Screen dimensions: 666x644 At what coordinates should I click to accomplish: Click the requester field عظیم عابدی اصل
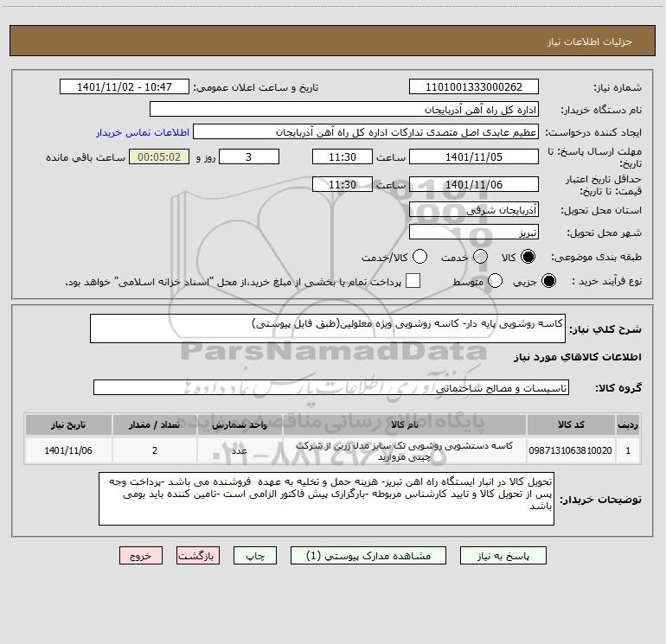point(366,132)
